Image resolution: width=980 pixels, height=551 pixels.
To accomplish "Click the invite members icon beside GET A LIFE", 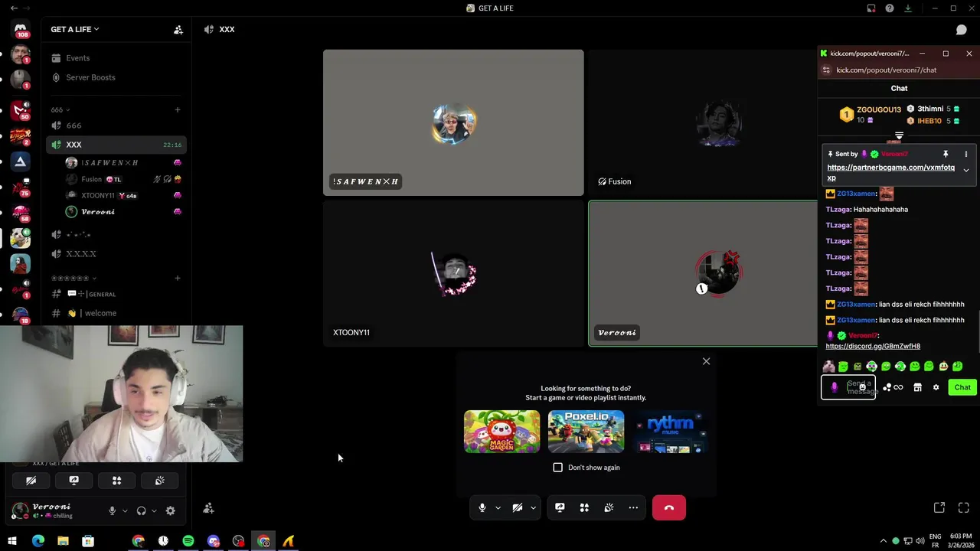I will (178, 30).
